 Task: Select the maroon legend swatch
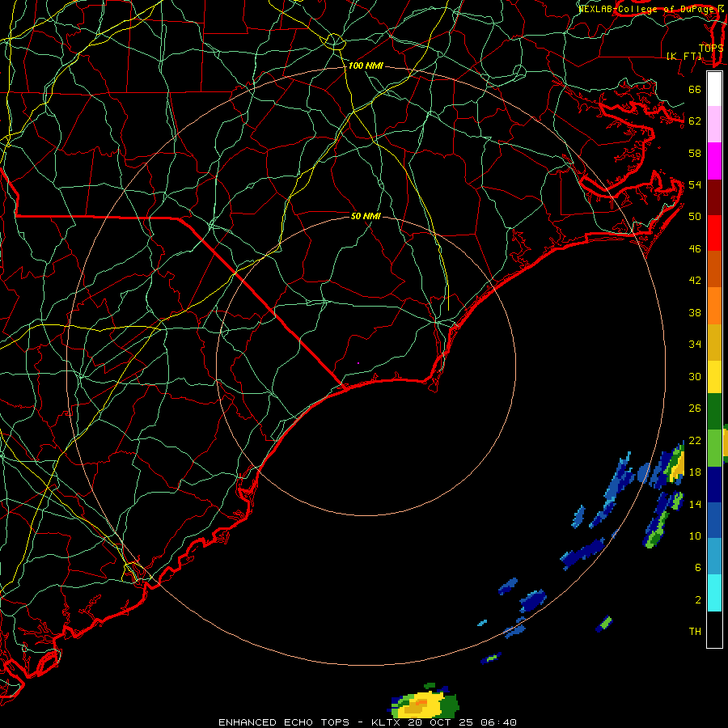coord(714,197)
